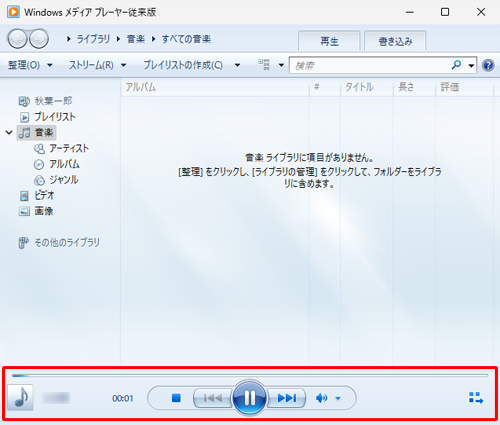The width and height of the screenshot is (500, 425).
Task: Select 音楽 node in the sidebar
Action: click(36, 132)
